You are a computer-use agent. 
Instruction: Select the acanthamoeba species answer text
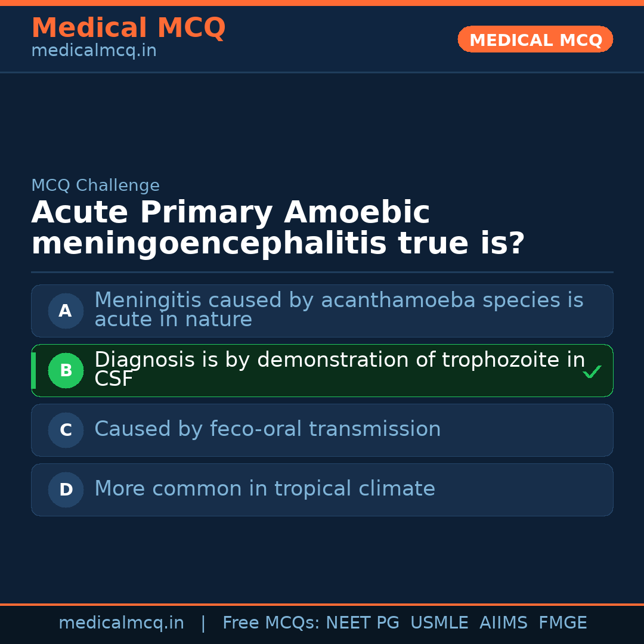click(338, 309)
